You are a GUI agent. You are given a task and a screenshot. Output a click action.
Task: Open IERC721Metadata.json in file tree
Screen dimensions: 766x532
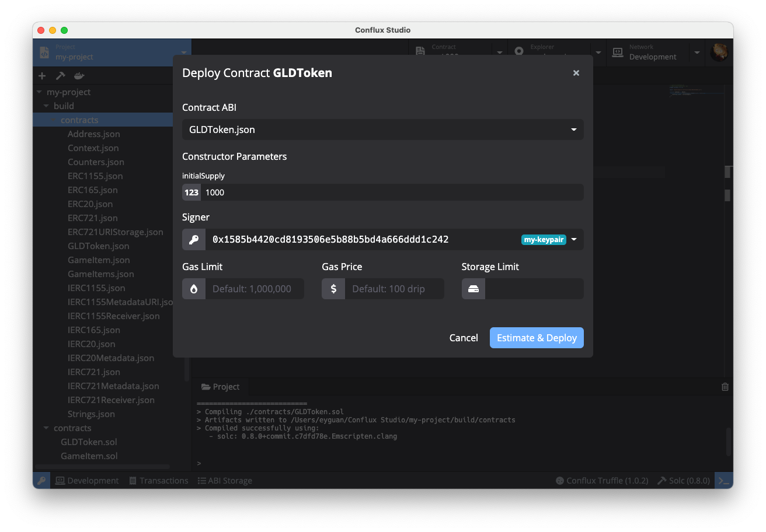113,386
